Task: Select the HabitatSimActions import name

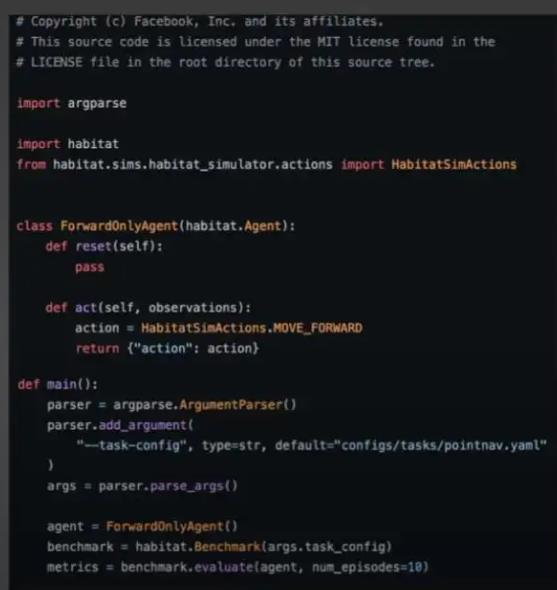Action: click(x=454, y=164)
